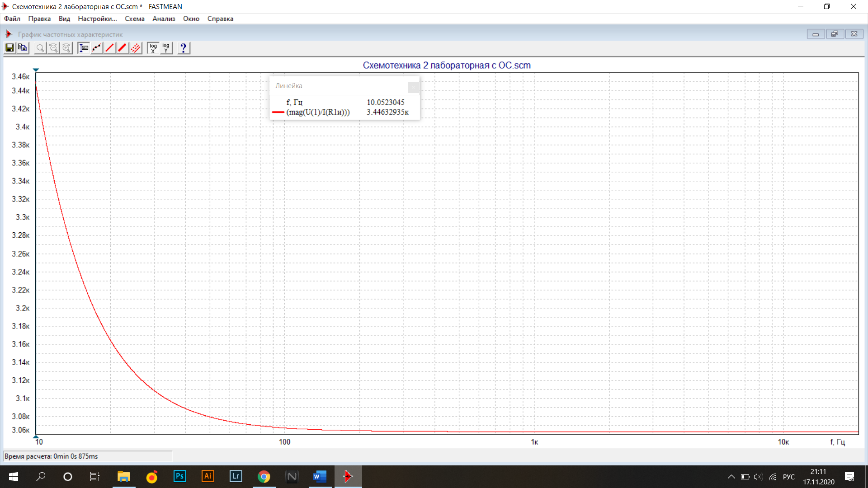Open the Файл menu

point(12,19)
